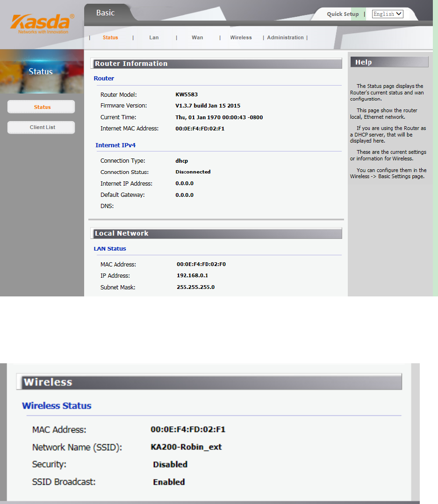Image resolution: width=438 pixels, height=504 pixels.
Task: Select Internet MAC address 00:0E:F4:FD:02:F1 under Router
Action: [200, 129]
